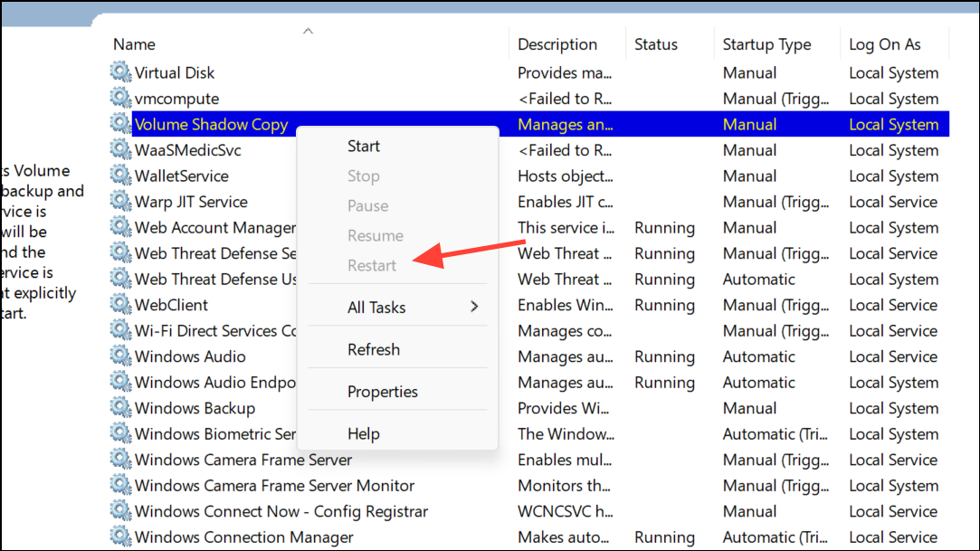Click the Wi-Fi Direct Services gear icon
The image size is (980, 551).
(x=120, y=330)
